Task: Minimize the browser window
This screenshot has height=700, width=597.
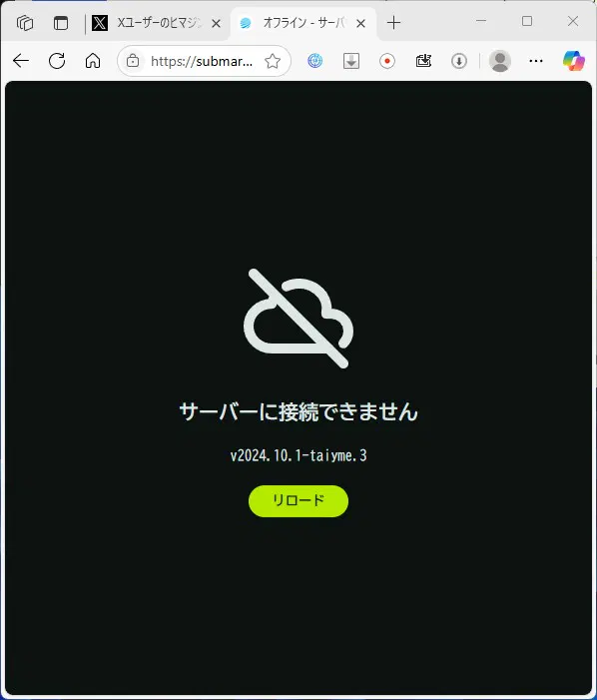Action: tap(481, 21)
